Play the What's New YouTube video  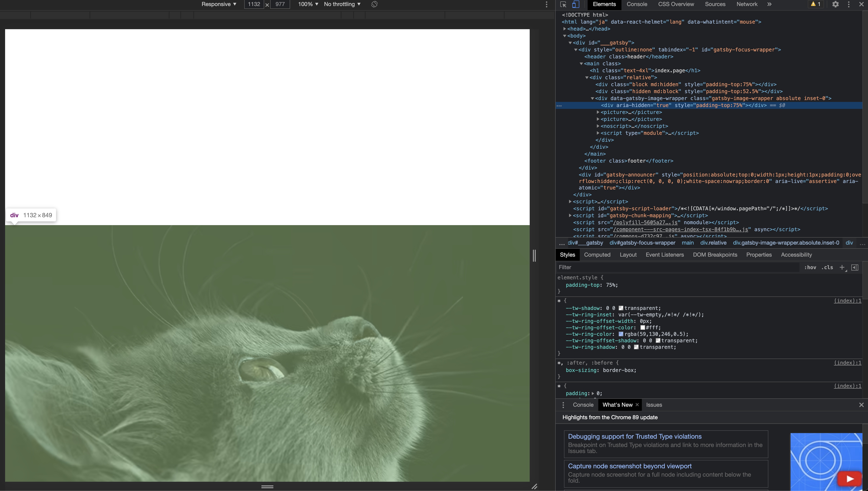point(850,479)
